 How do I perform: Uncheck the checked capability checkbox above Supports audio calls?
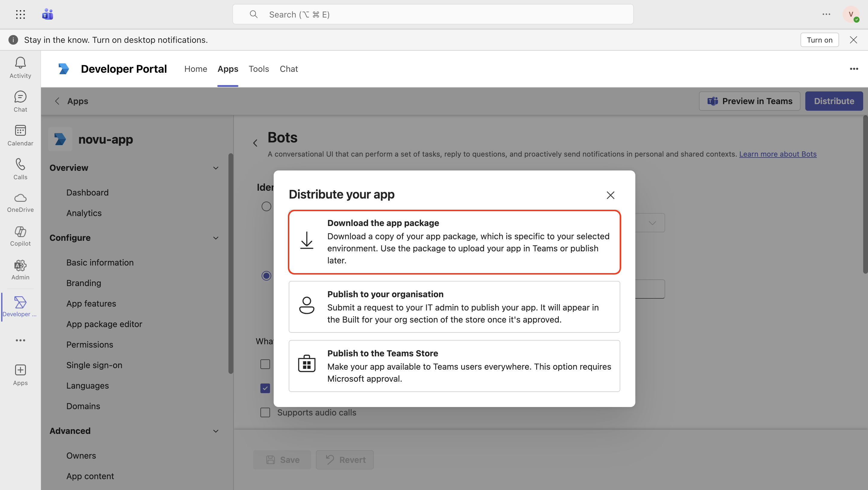coord(265,388)
